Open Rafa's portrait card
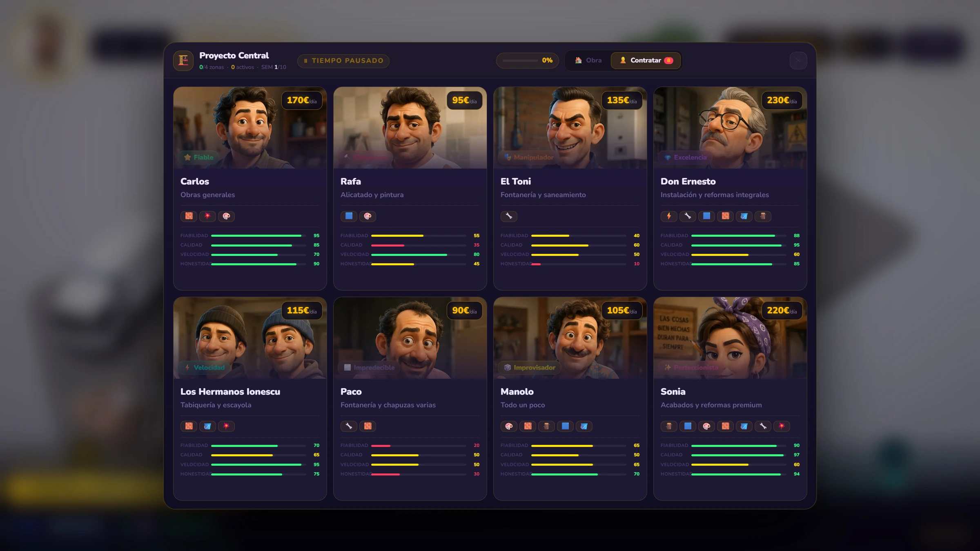Image resolution: width=980 pixels, height=551 pixels. pyautogui.click(x=410, y=128)
